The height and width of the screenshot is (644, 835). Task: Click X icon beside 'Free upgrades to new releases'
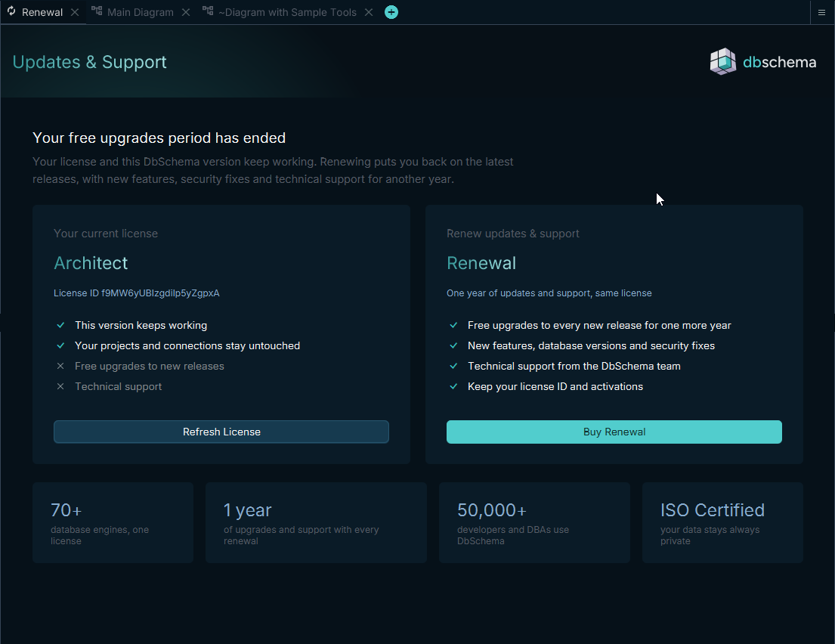(60, 366)
